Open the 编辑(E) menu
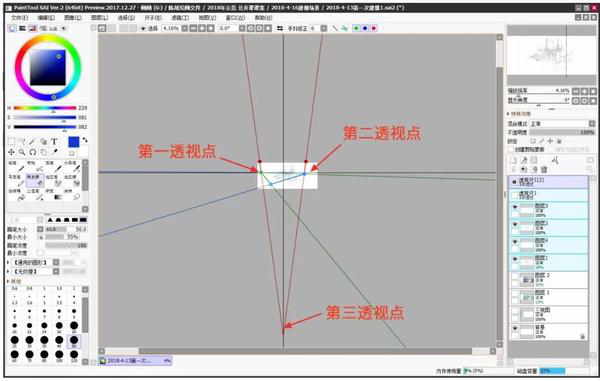This screenshot has width=600, height=381. pyautogui.click(x=46, y=18)
